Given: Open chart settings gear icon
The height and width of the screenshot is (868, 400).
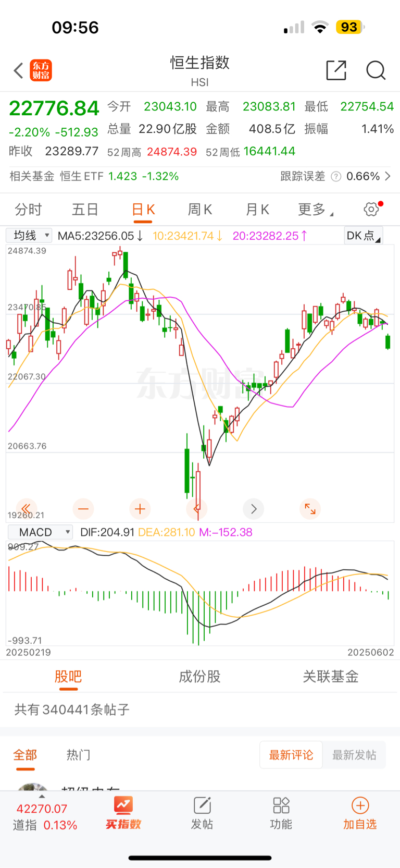Looking at the screenshot, I should 372,209.
